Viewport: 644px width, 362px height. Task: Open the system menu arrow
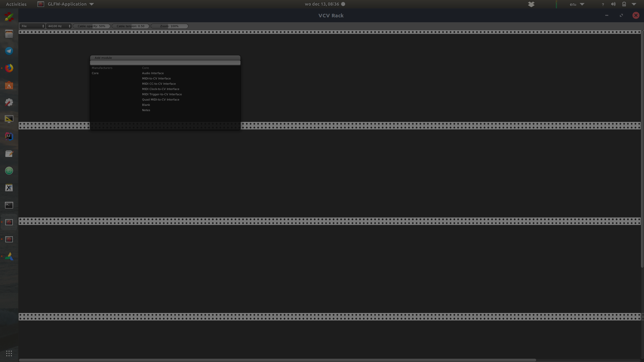point(634,4)
